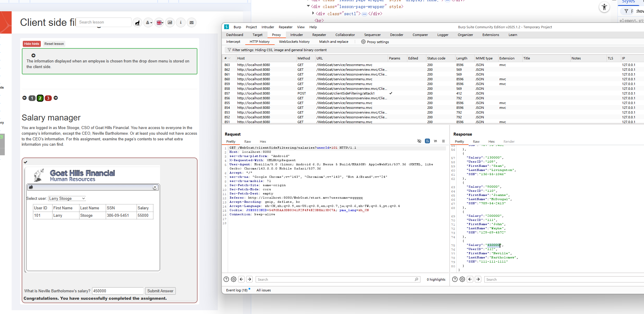Open the request panel hamburger menu icon
The image size is (644, 314).
pyautogui.click(x=443, y=141)
